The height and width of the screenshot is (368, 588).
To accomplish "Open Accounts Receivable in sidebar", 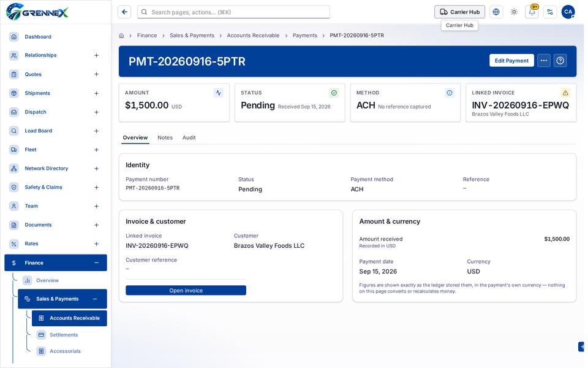I will click(x=69, y=318).
